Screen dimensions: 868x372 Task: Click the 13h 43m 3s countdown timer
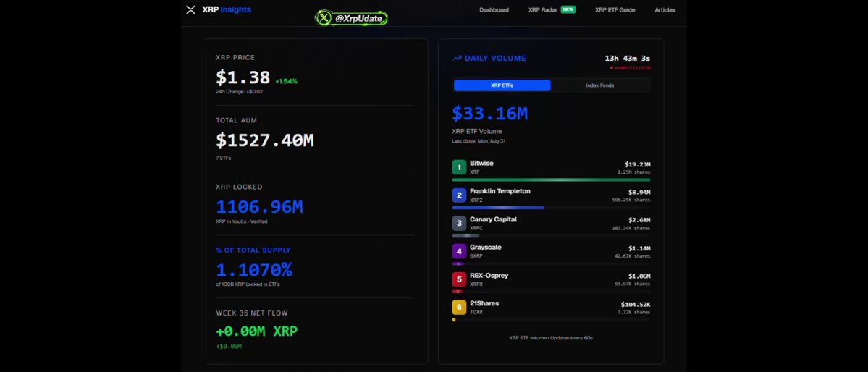click(x=628, y=58)
